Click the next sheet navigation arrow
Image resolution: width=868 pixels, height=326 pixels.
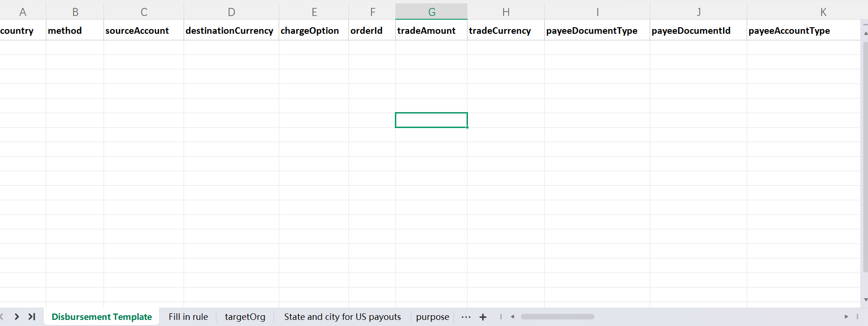(x=17, y=317)
